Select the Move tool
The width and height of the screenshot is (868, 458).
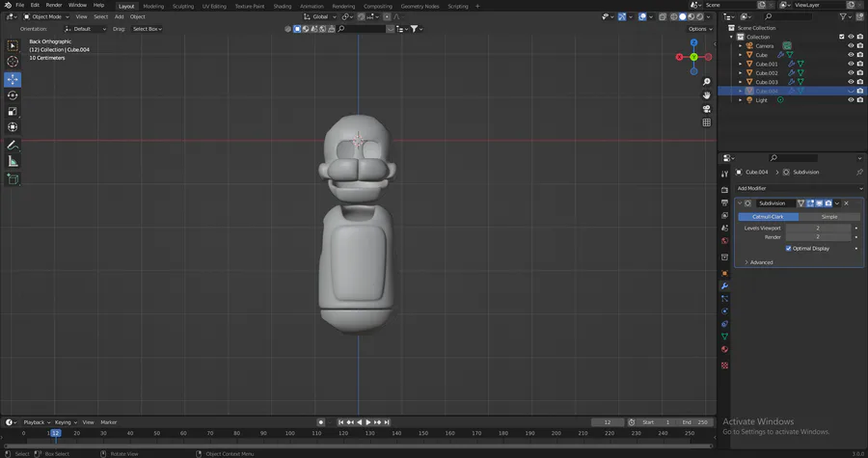coord(13,80)
